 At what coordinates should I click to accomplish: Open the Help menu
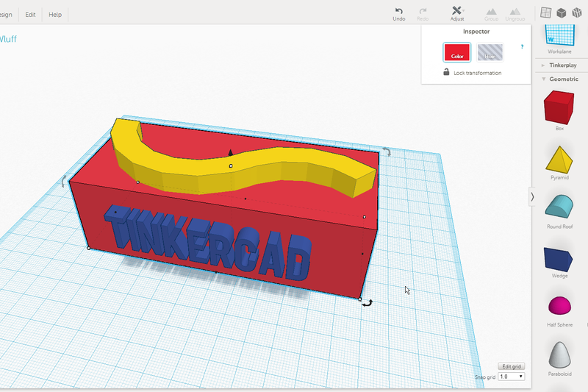click(x=55, y=15)
